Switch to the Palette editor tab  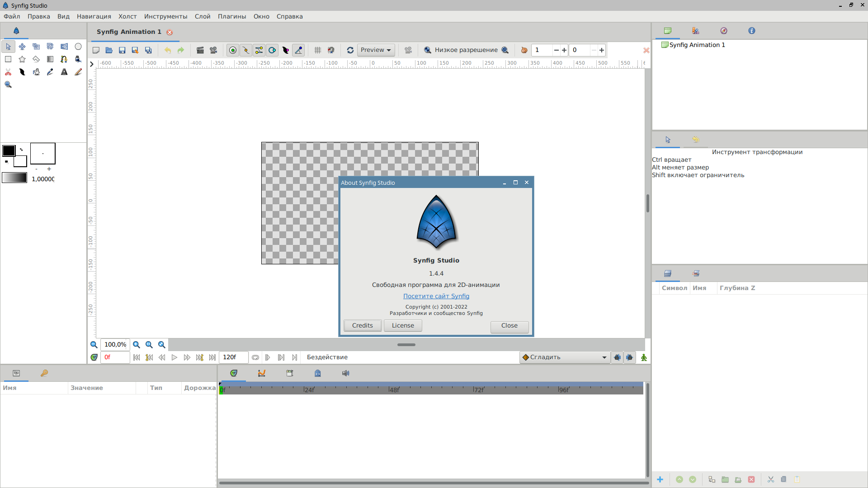point(696,31)
